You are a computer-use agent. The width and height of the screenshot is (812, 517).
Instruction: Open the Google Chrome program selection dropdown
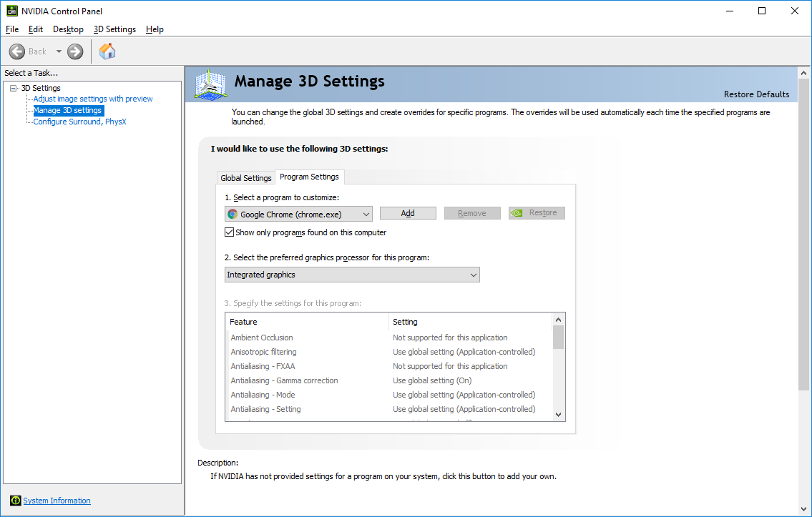pyautogui.click(x=298, y=214)
